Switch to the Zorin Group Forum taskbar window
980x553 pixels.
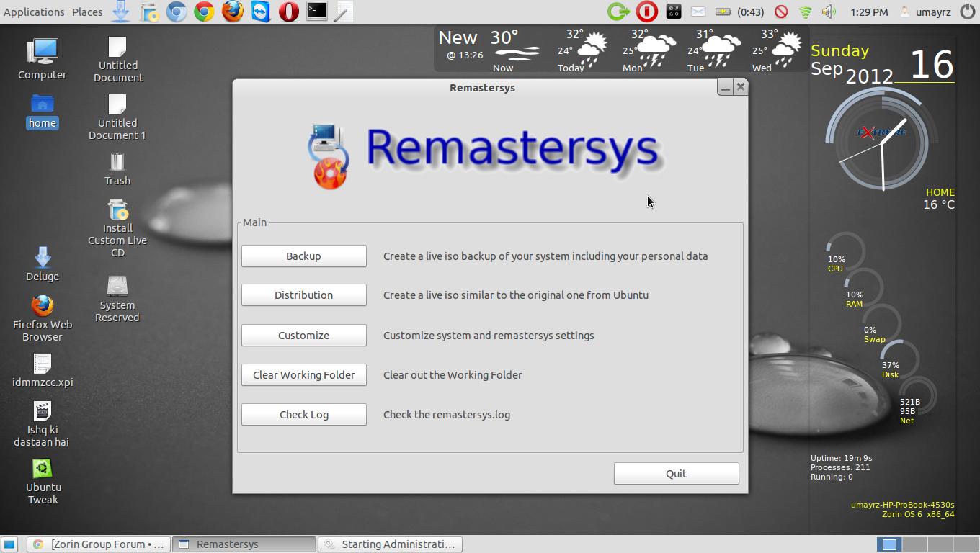click(x=99, y=544)
